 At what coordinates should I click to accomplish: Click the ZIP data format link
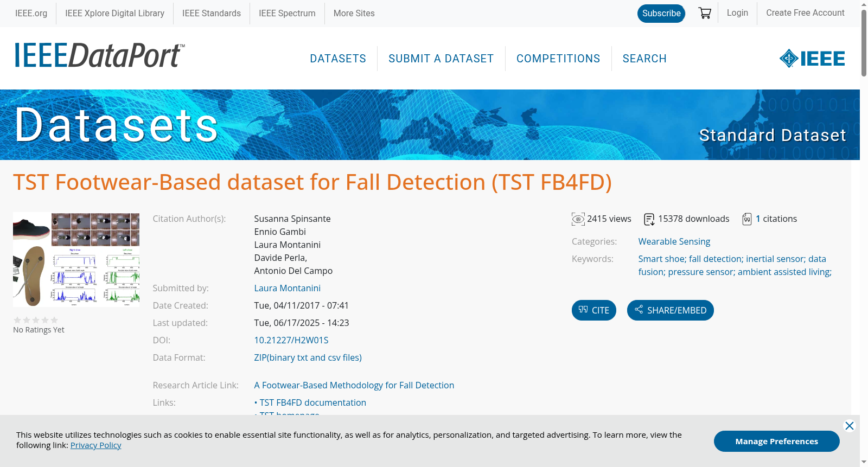pos(308,357)
